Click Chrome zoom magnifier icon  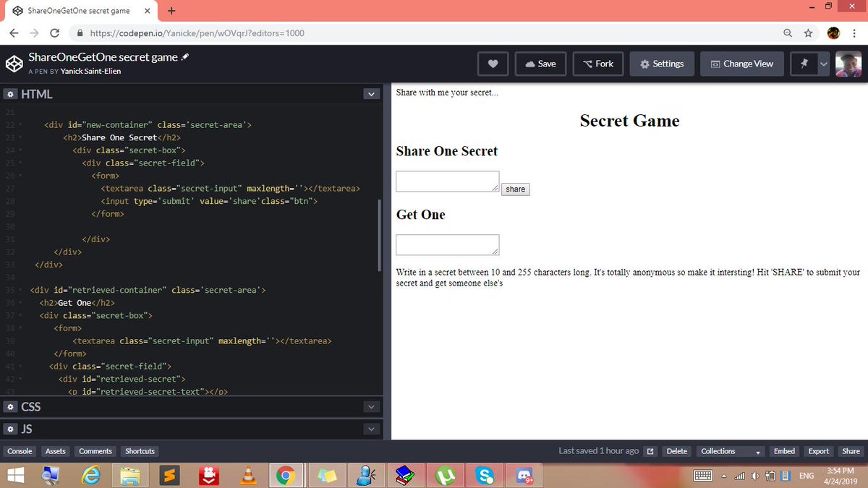788,33
